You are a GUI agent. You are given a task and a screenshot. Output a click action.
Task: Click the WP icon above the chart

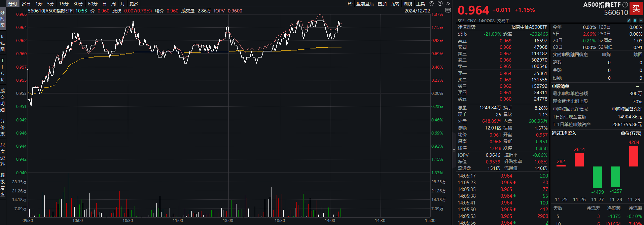point(448,11)
